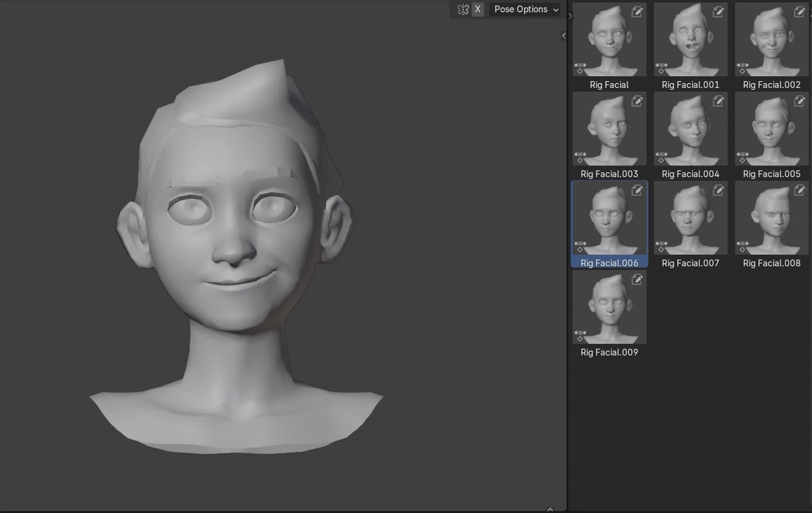Toggle edit mode on Rig Facial.002 pose
Screen dimensions: 812x513
tap(799, 13)
